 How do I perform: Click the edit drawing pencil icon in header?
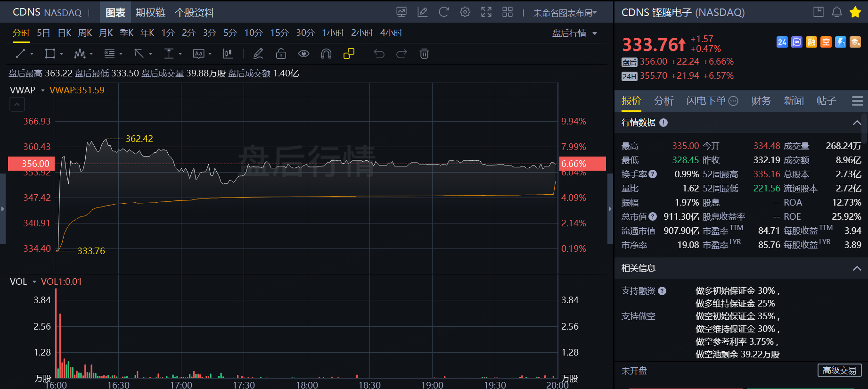(x=423, y=12)
